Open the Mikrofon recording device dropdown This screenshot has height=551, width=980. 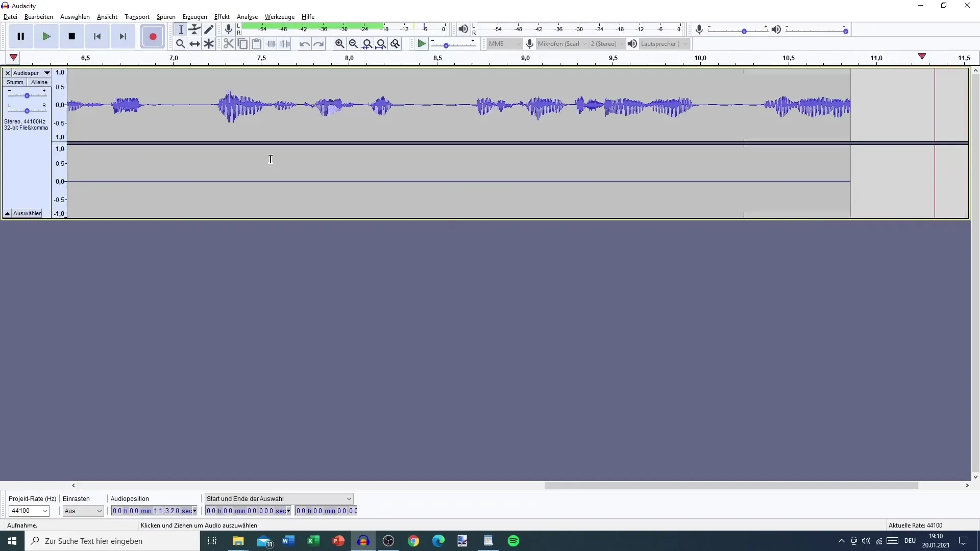tap(562, 44)
